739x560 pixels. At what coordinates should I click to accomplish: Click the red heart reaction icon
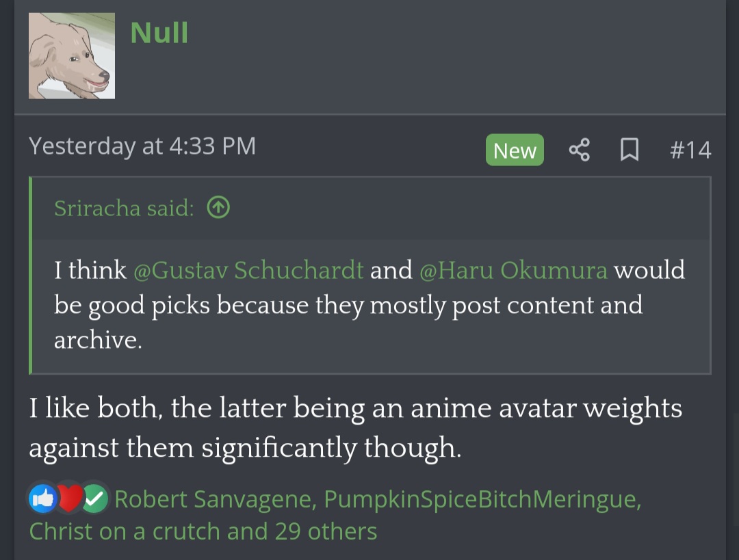tap(68, 500)
